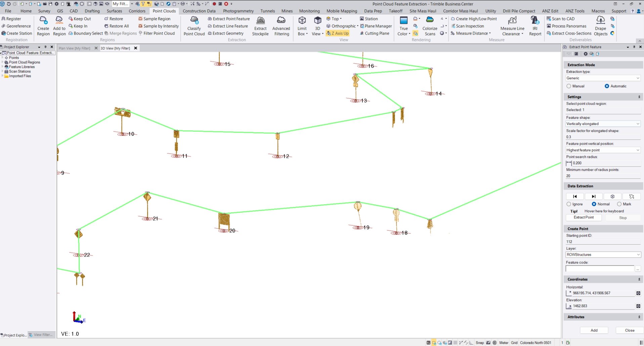The width and height of the screenshot is (644, 346).
Task: Toggle Snap in the status bar
Action: point(480,343)
